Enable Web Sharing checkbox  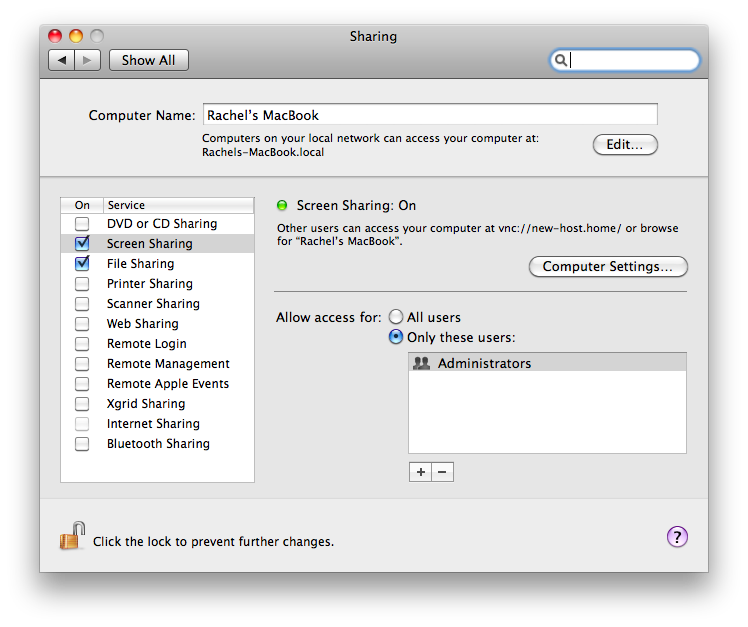pyautogui.click(x=82, y=324)
